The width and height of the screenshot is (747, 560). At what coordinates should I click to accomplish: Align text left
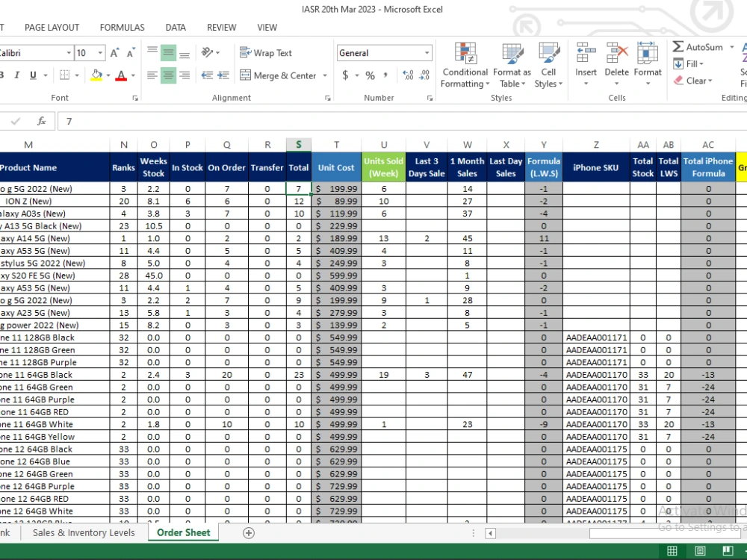152,75
